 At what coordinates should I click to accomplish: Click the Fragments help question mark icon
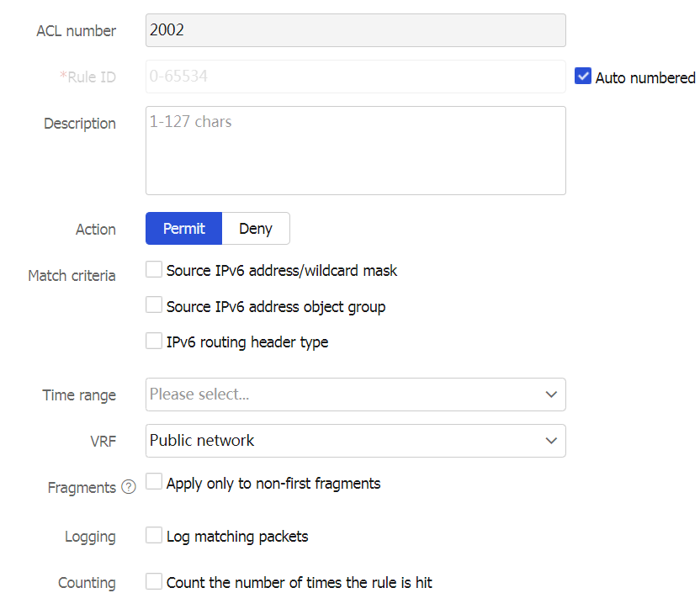(128, 488)
